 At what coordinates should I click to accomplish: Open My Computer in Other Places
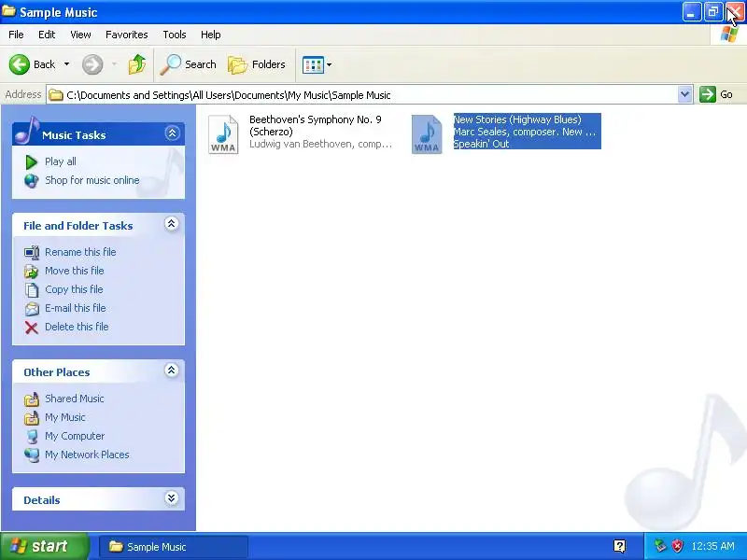pos(75,436)
